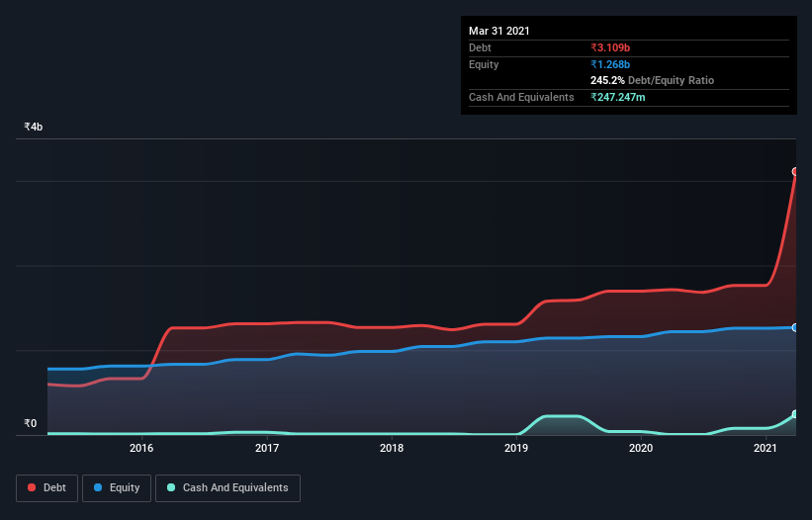
Task: Click the Mar 31 2021 tooltip date
Action: click(499, 31)
